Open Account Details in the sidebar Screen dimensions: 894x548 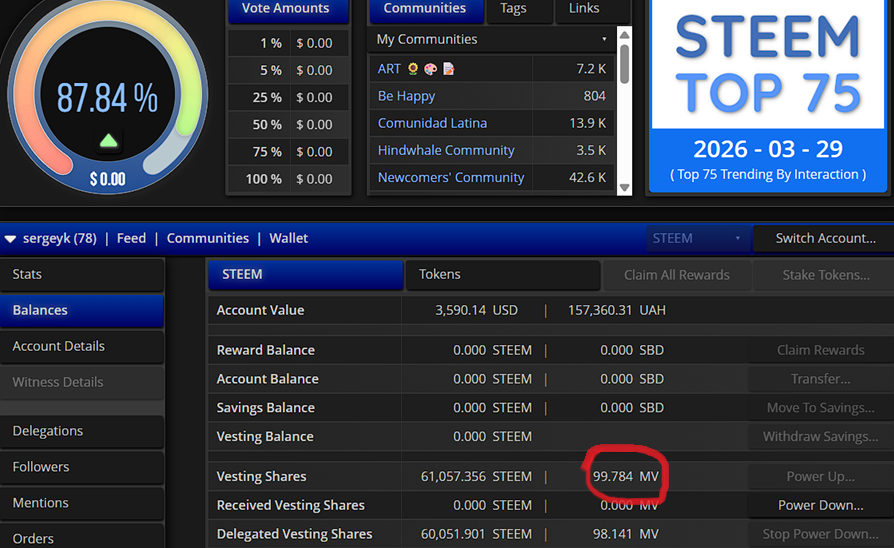point(82,346)
